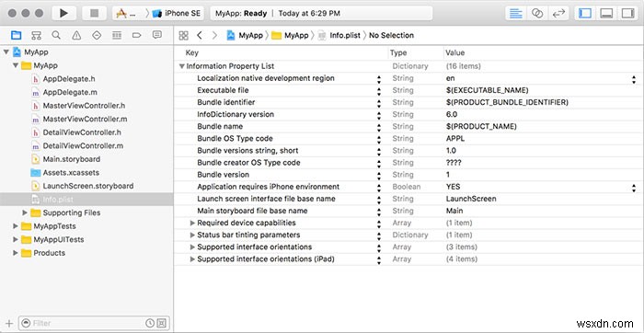Collapse the MyApp project root
The width and height of the screenshot is (644, 333).
[6, 52]
